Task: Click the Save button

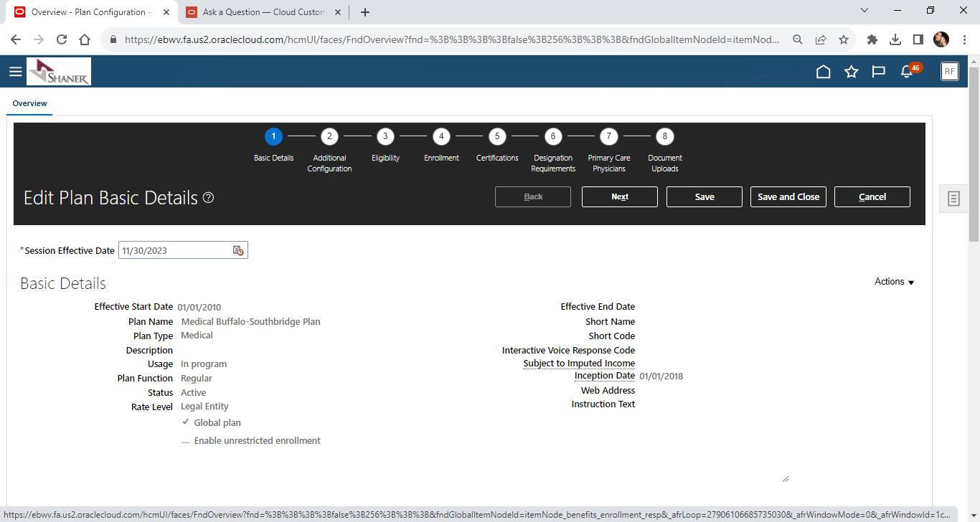Action: (705, 196)
